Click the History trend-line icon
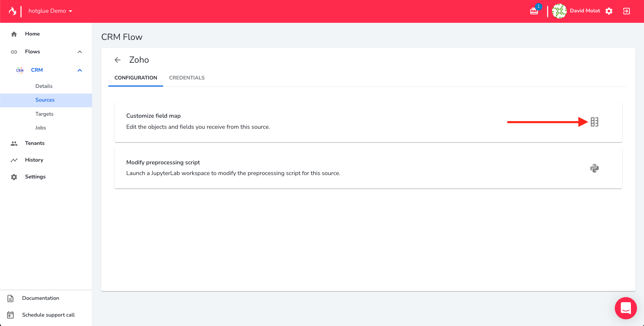 (x=14, y=160)
